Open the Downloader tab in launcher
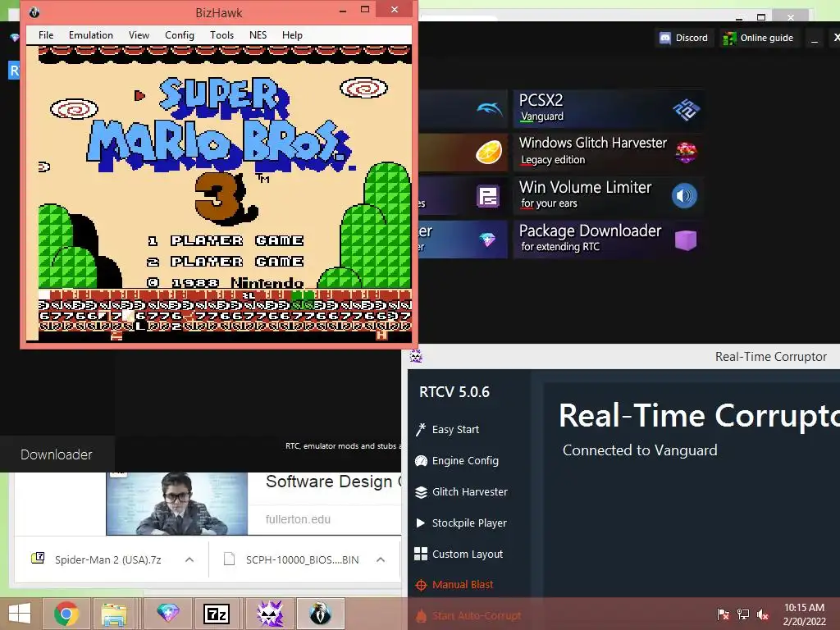The image size is (840, 630). 57,454
